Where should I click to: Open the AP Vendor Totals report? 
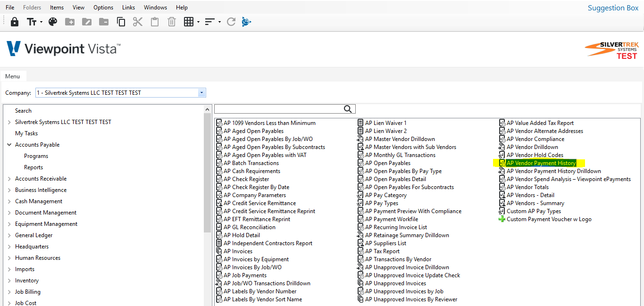(x=528, y=187)
